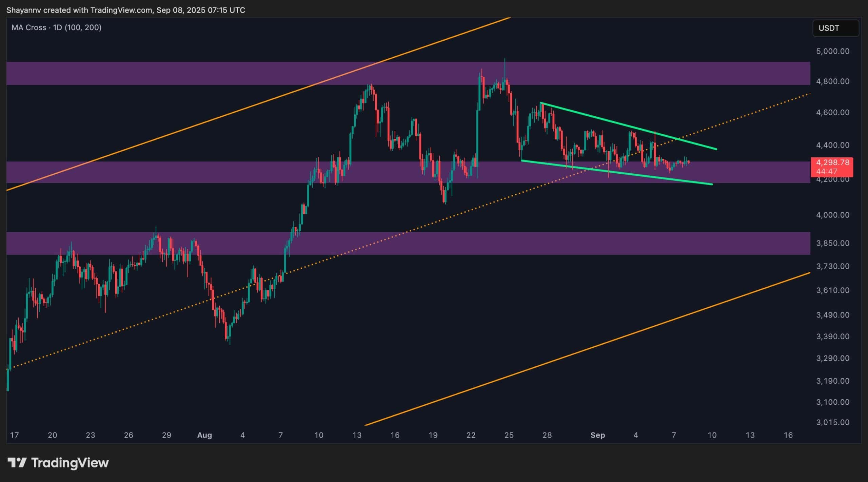The height and width of the screenshot is (482, 868).
Task: Click the TradingView logo icon at bottom
Action: pos(17,463)
